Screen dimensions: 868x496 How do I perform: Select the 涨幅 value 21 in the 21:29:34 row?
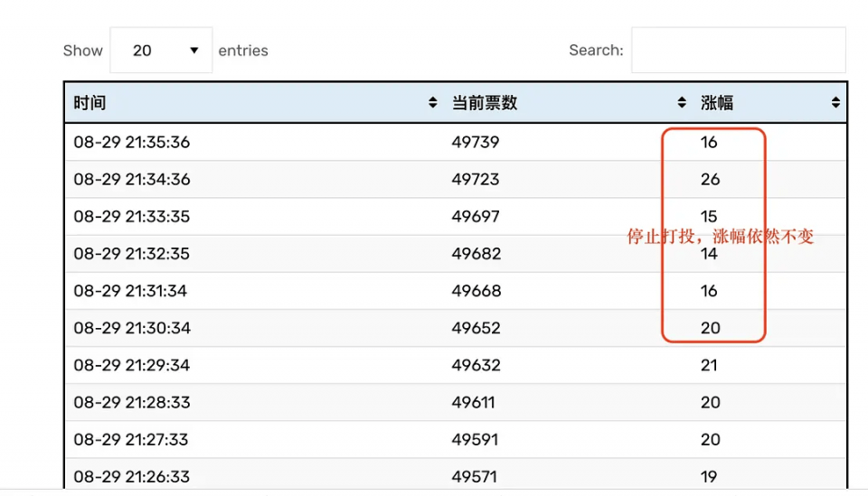[x=710, y=365]
